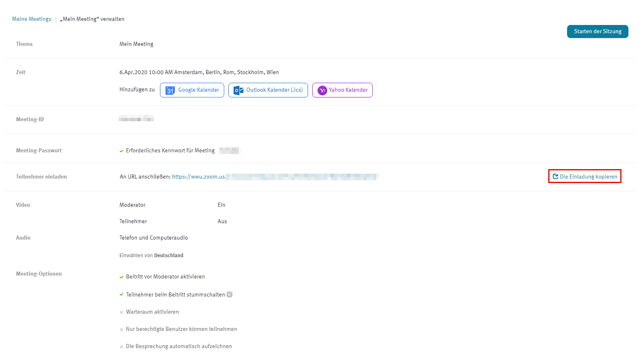Click the Beitritt vor Moderator aktivieren text
The width and height of the screenshot is (644, 353).
point(165,276)
